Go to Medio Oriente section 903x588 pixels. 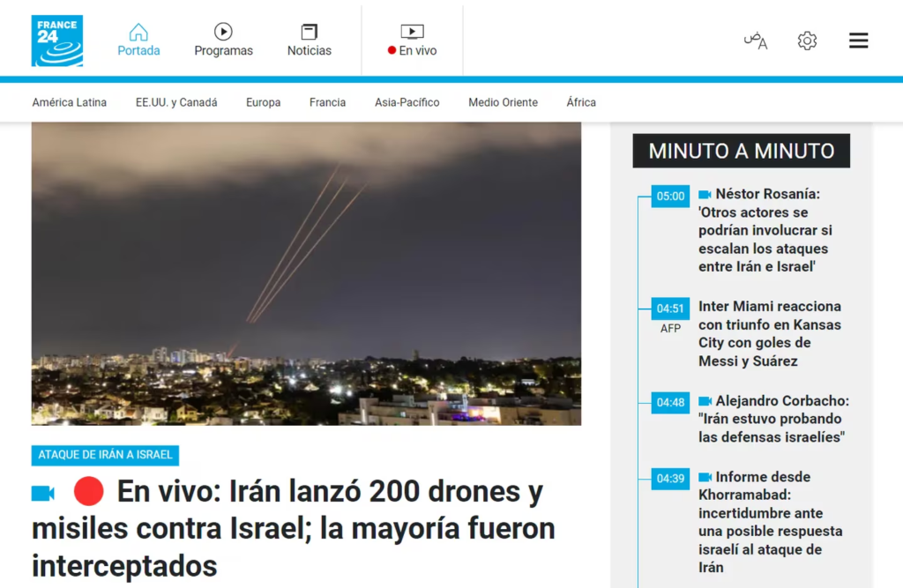503,102
